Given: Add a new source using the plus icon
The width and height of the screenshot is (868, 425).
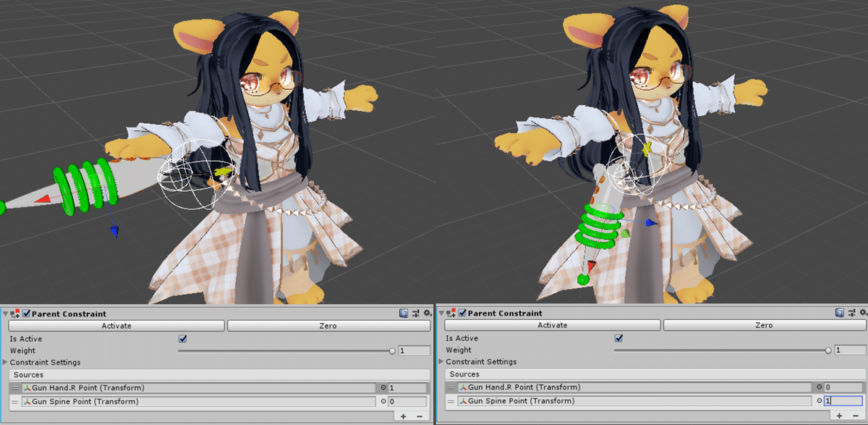Looking at the screenshot, I should [404, 416].
